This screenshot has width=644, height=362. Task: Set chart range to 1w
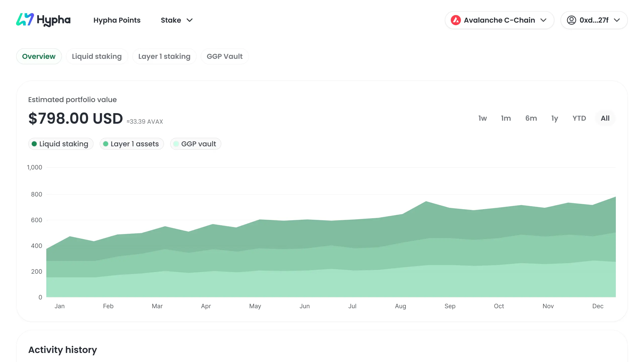[482, 118]
